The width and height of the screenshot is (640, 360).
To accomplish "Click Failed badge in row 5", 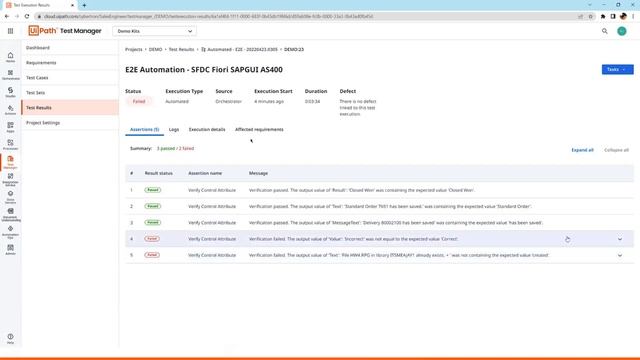I will pyautogui.click(x=152, y=256).
